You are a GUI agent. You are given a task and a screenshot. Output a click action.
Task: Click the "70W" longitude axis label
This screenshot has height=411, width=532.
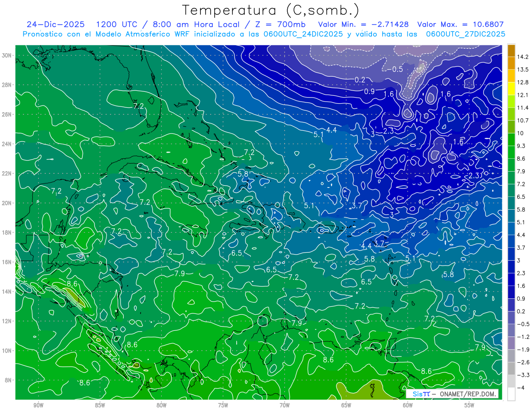(x=285, y=405)
